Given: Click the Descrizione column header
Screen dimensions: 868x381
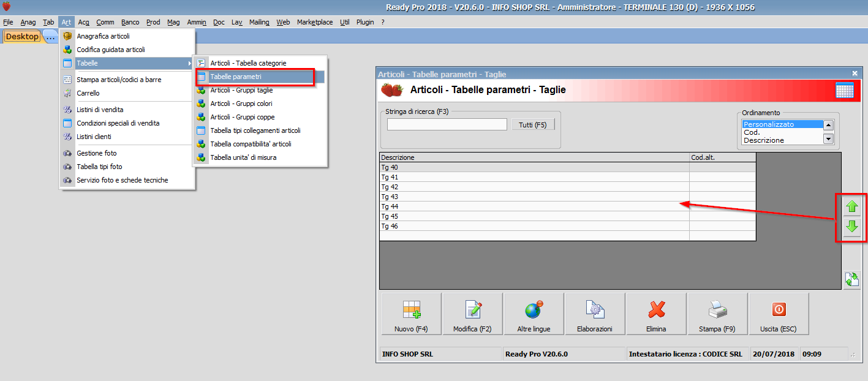Looking at the screenshot, I should pos(534,157).
